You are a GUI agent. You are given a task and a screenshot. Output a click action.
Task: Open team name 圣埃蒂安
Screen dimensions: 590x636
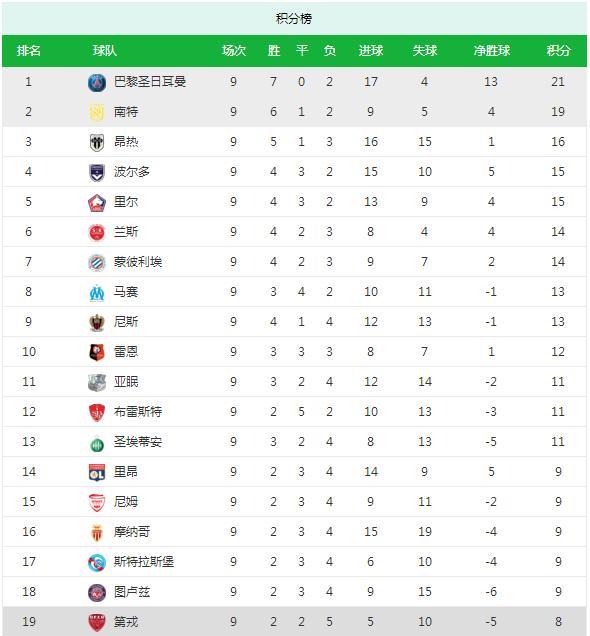(138, 442)
